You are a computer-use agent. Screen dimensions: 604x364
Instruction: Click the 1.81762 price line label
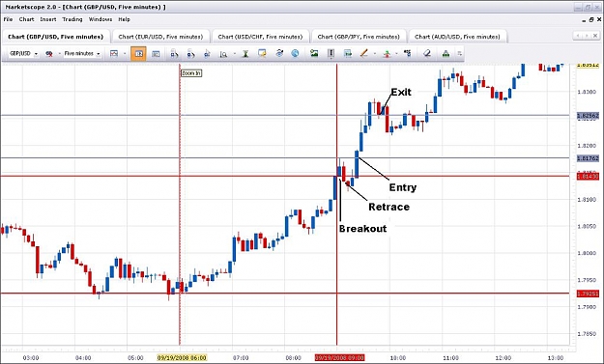589,158
